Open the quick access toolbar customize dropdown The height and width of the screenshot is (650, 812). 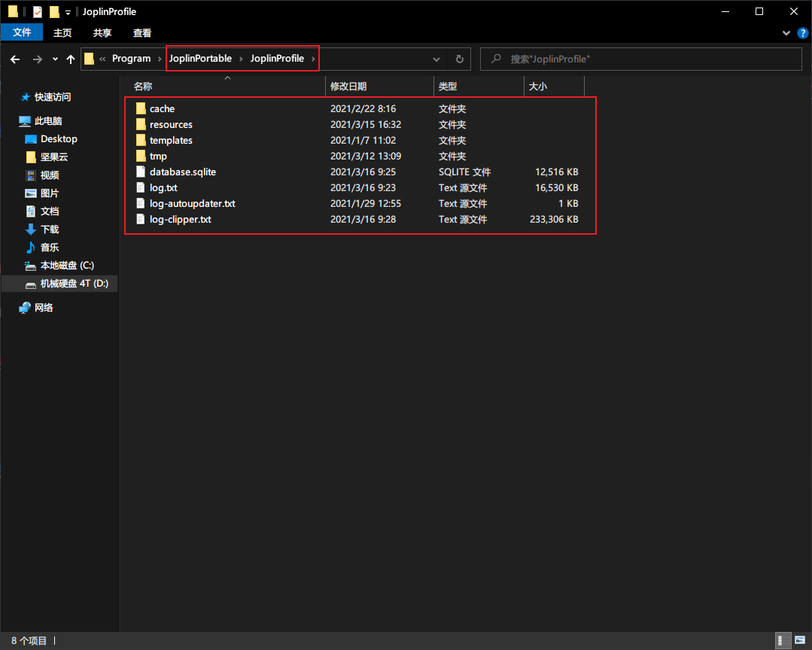point(68,13)
